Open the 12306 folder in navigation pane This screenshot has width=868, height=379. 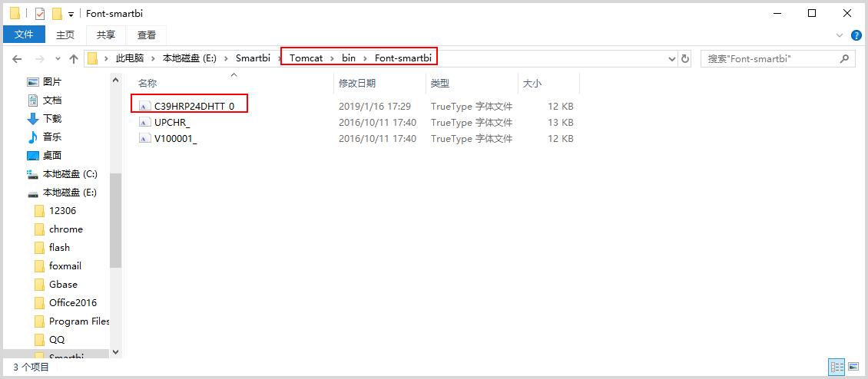click(x=62, y=211)
